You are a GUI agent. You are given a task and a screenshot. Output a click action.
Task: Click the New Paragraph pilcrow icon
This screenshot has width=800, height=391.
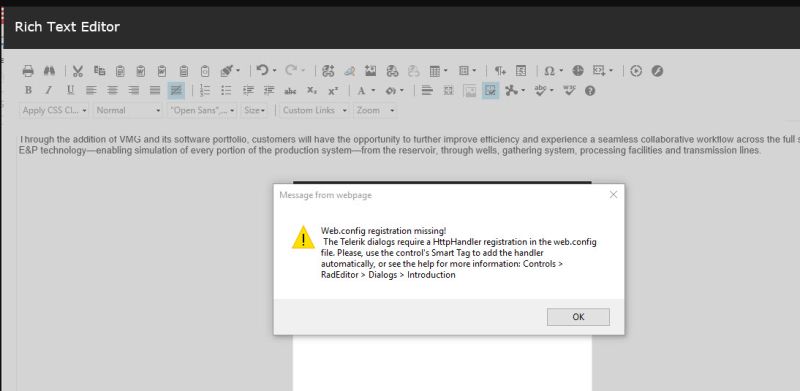click(x=500, y=71)
